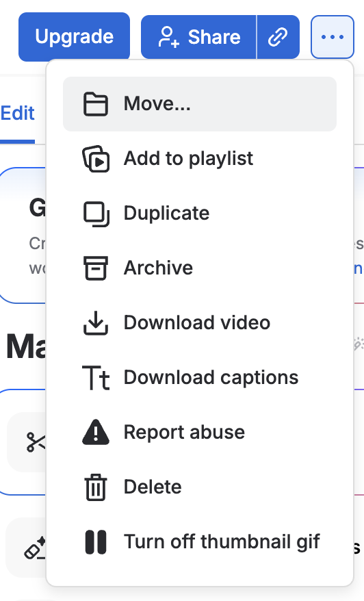Click the Archive box icon
Screen dimensions: 364x601
96,268
